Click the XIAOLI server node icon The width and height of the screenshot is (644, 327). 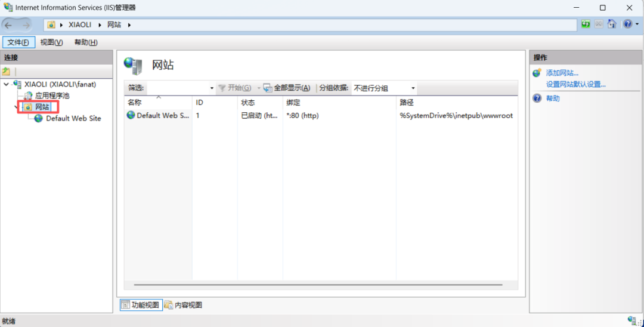[x=17, y=84]
